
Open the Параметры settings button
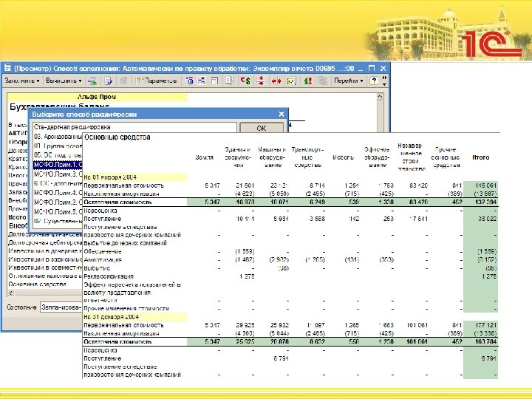point(156,81)
